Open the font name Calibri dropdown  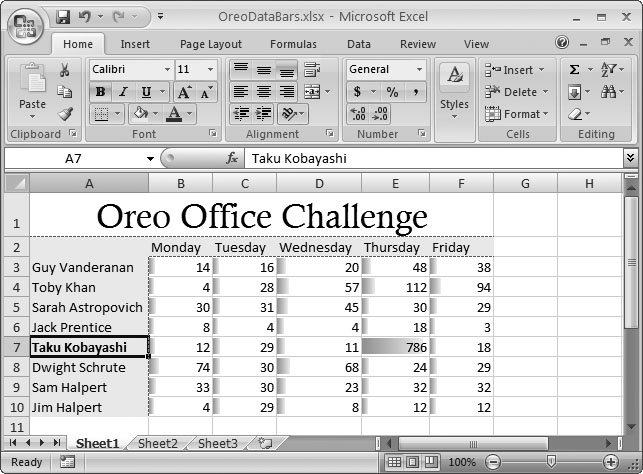pos(167,69)
